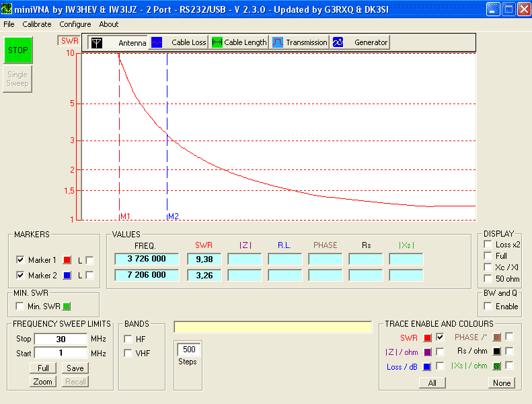
Task: Click the SWR axis label button
Action: [69, 41]
